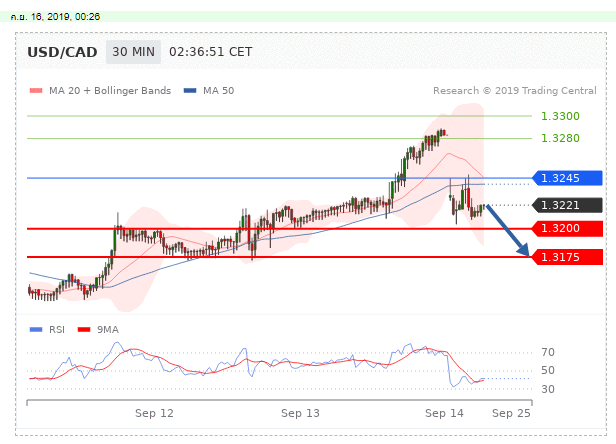
Task: Click the MA 20 + Bollinger Bands label
Action: point(110,91)
